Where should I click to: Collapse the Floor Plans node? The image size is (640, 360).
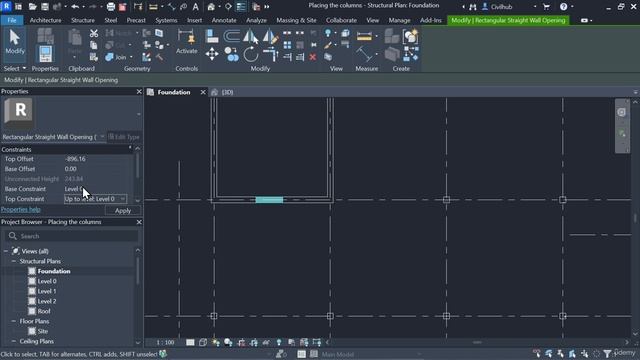(x=13, y=321)
